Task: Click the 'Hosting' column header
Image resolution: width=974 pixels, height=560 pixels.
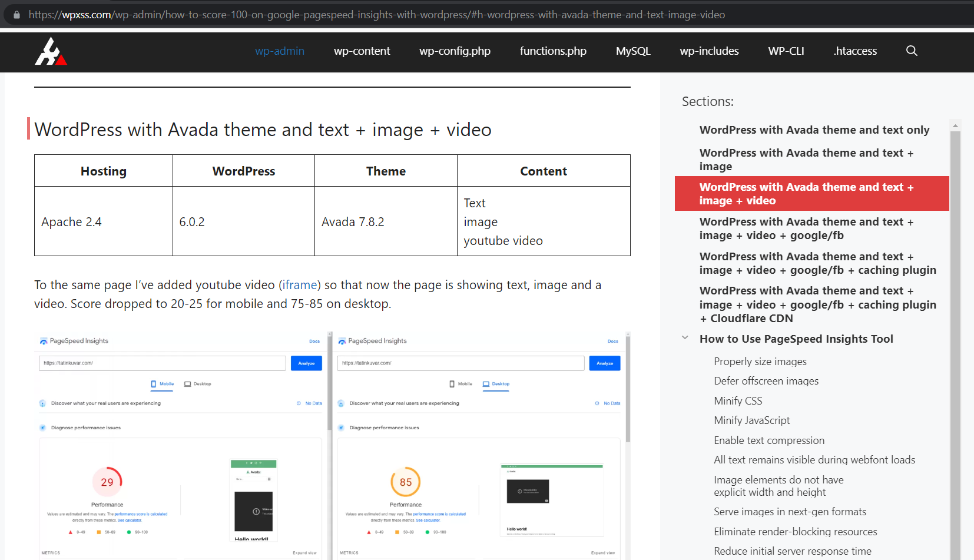Action: coord(104,171)
